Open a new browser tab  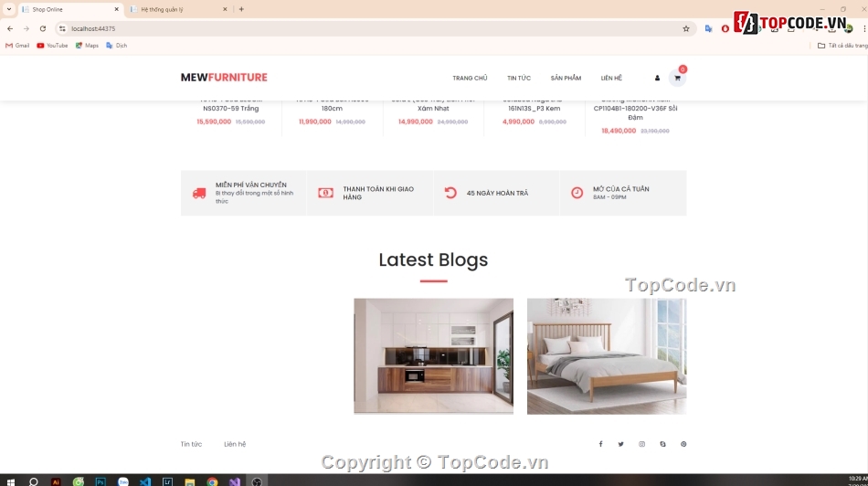[241, 9]
